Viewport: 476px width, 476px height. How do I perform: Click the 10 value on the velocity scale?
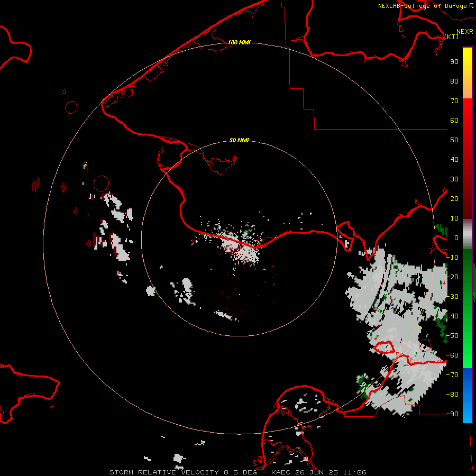click(x=454, y=218)
